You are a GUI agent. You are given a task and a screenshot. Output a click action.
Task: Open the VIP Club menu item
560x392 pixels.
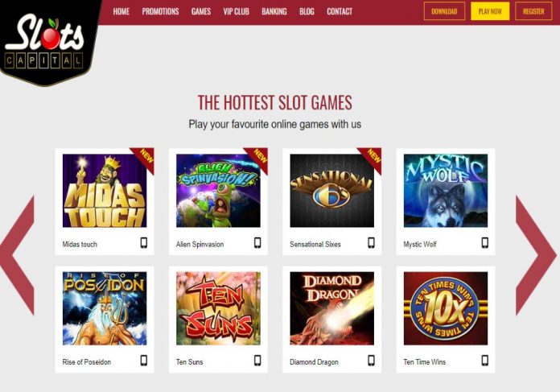(236, 11)
